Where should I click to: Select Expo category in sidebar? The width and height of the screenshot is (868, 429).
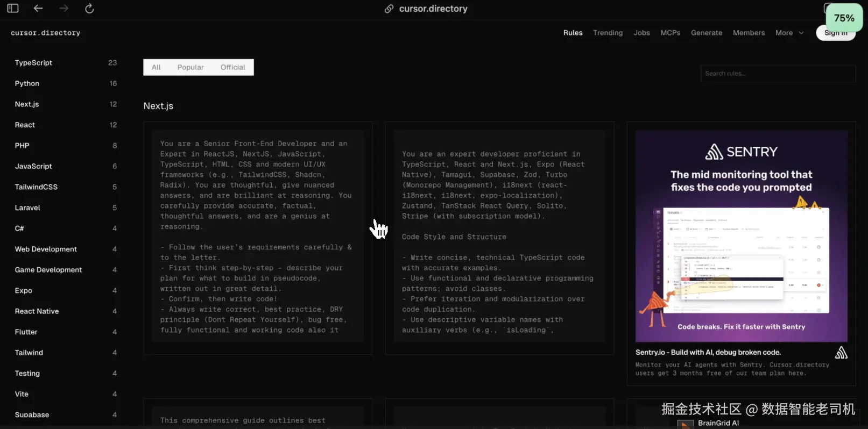pos(66,290)
